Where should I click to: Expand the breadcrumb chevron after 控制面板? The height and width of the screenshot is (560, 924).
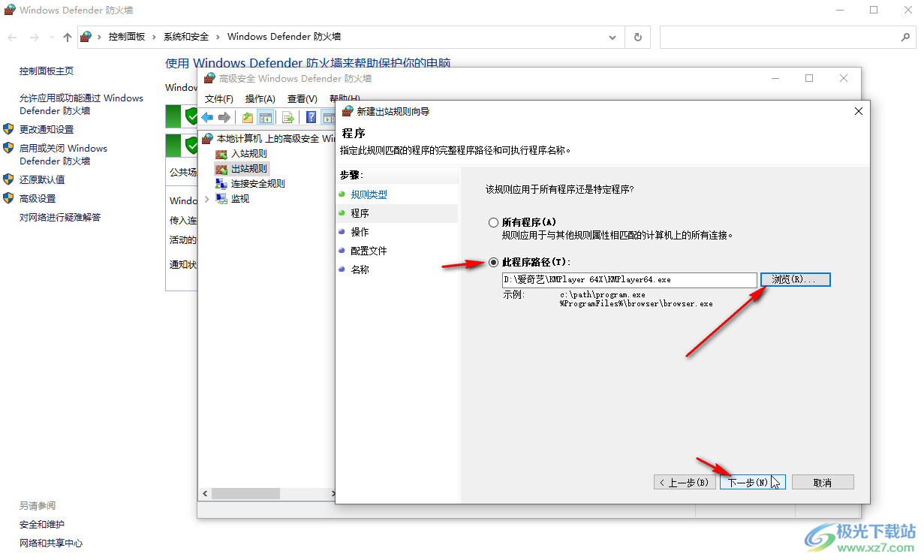tap(155, 37)
